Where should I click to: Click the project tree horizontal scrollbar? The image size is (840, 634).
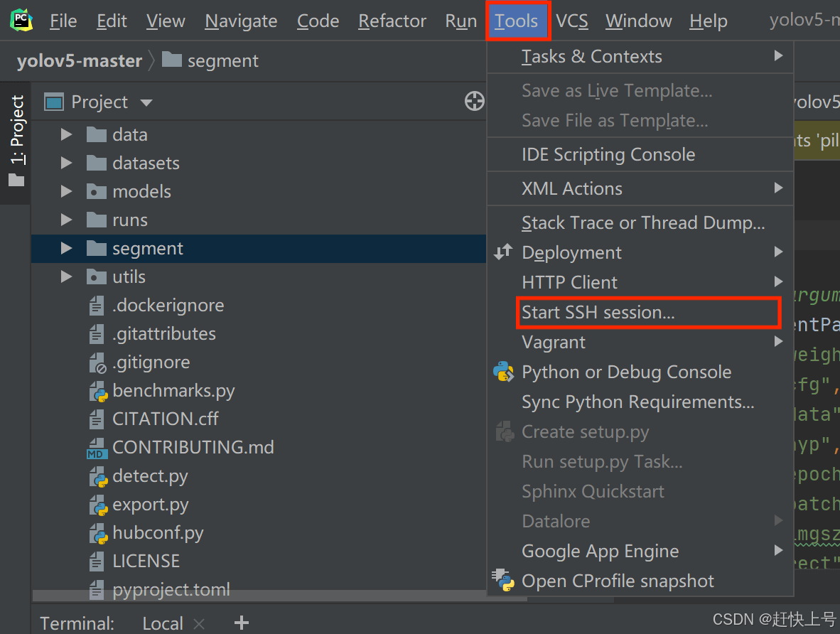(x=277, y=596)
